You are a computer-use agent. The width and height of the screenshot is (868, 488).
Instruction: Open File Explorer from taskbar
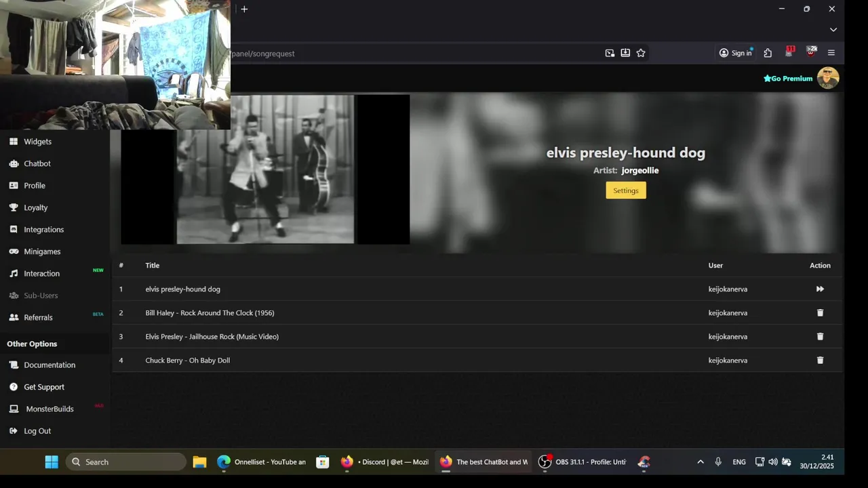tap(199, 462)
